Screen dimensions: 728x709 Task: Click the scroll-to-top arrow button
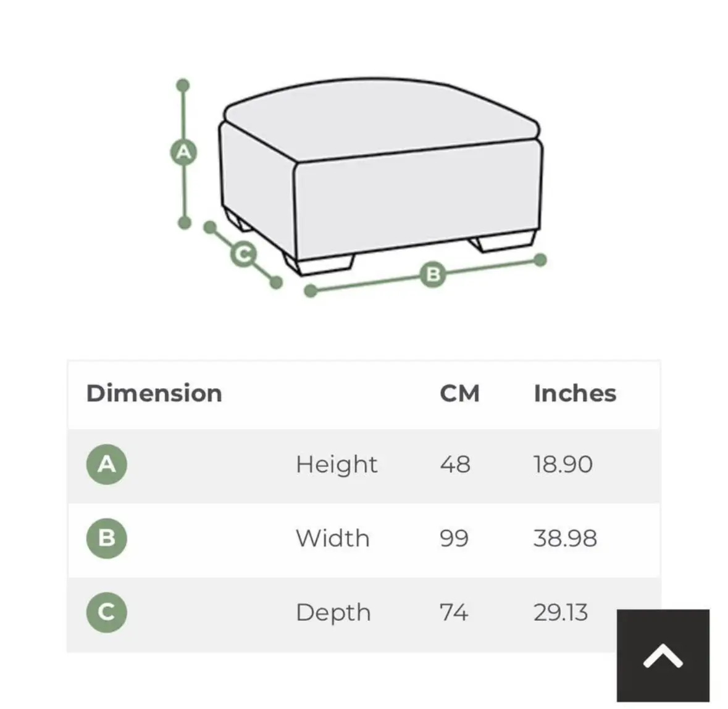[663, 655]
